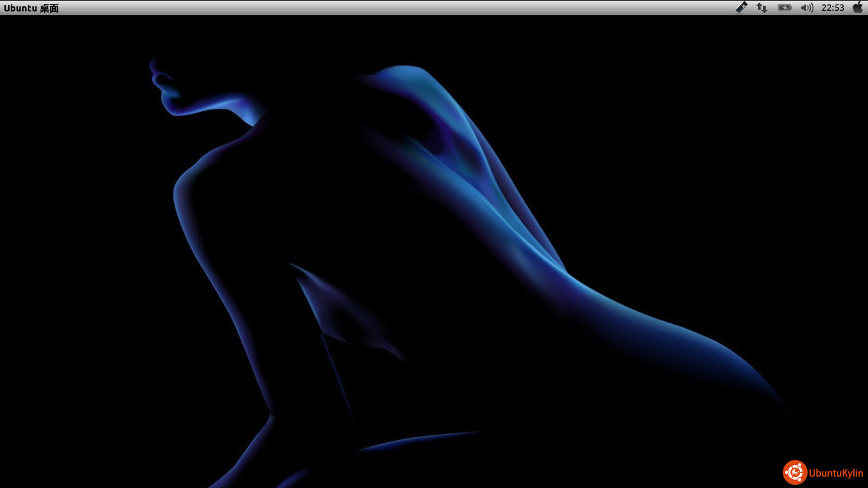
Task: Click the USB drive indicator icon
Action: pos(742,8)
